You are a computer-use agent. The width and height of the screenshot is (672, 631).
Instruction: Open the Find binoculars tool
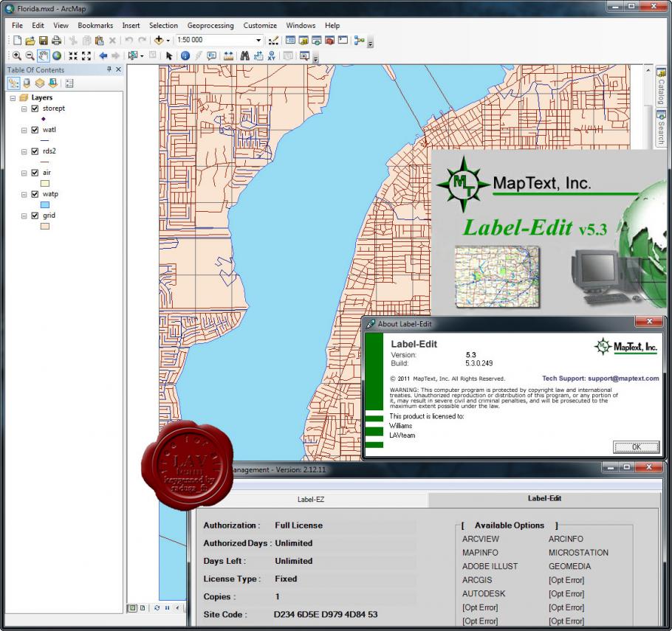tap(244, 55)
